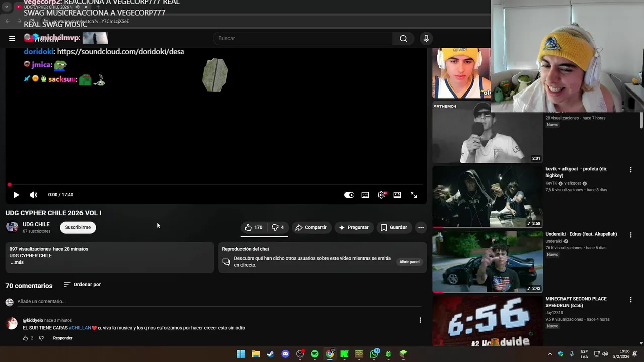Like the @kiddyelo comment
The width and height of the screenshot is (644, 362).
25,338
